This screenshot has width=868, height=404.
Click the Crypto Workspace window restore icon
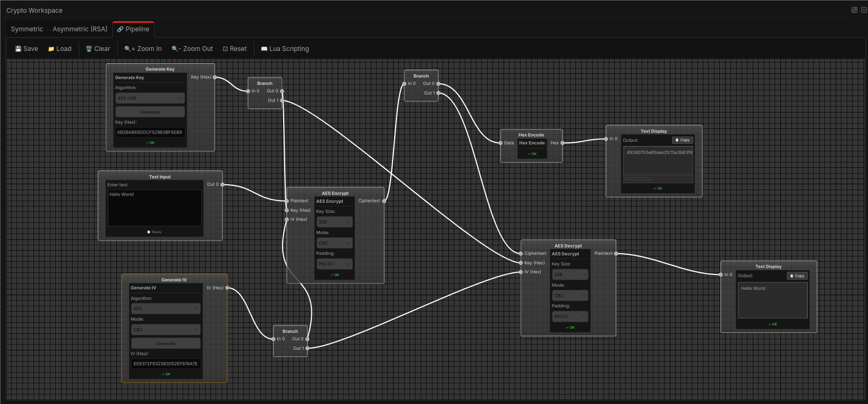point(854,10)
